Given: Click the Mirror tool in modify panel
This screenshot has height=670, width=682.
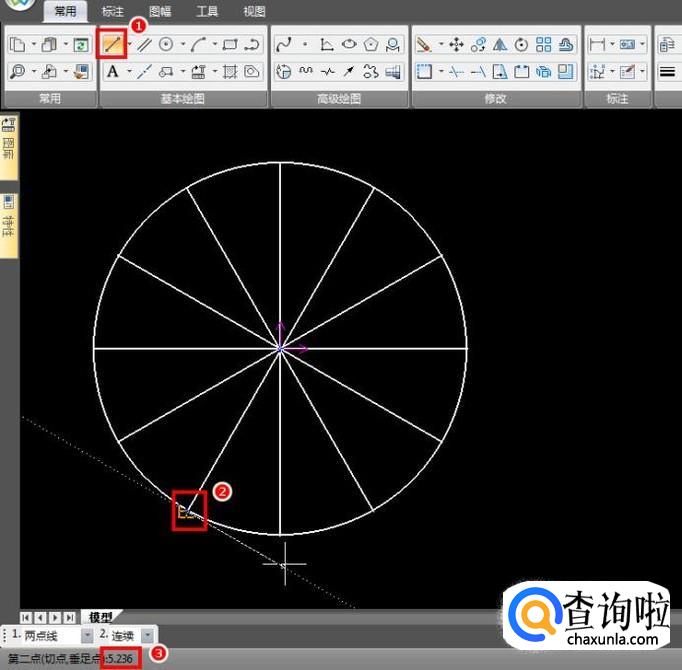Looking at the screenshot, I should pyautogui.click(x=500, y=44).
